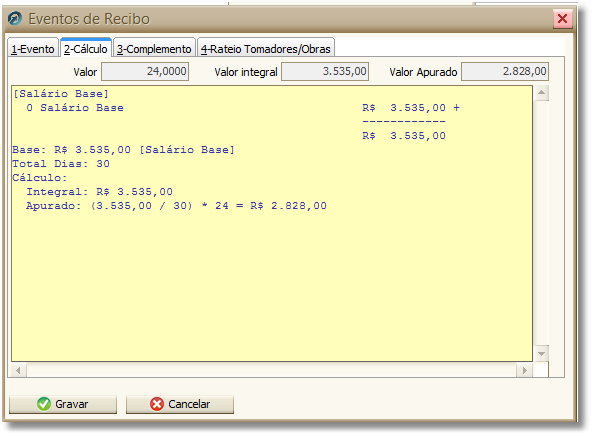
Task: Click the vertical scrollbar up arrow
Action: tap(541, 92)
